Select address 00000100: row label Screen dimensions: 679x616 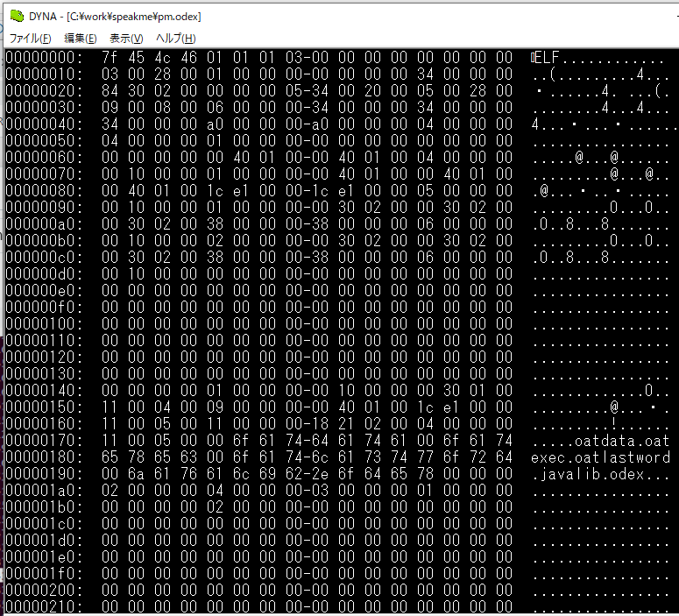pyautogui.click(x=44, y=323)
